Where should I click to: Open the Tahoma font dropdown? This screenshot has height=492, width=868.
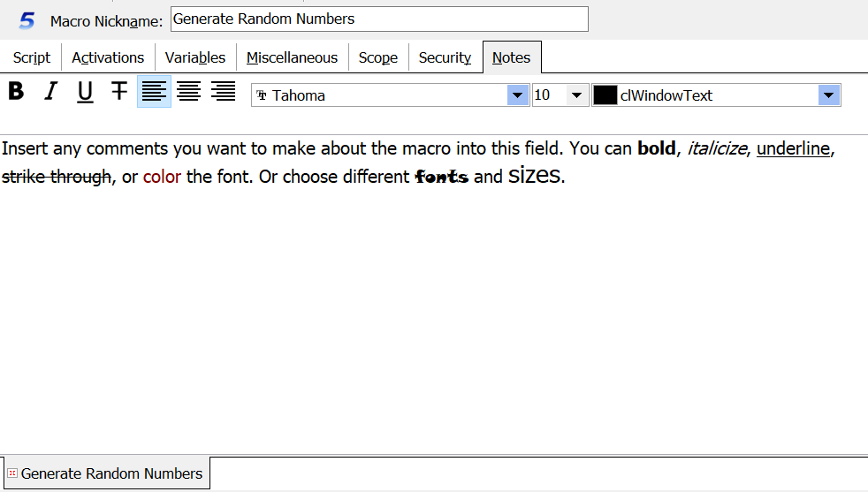pos(517,95)
